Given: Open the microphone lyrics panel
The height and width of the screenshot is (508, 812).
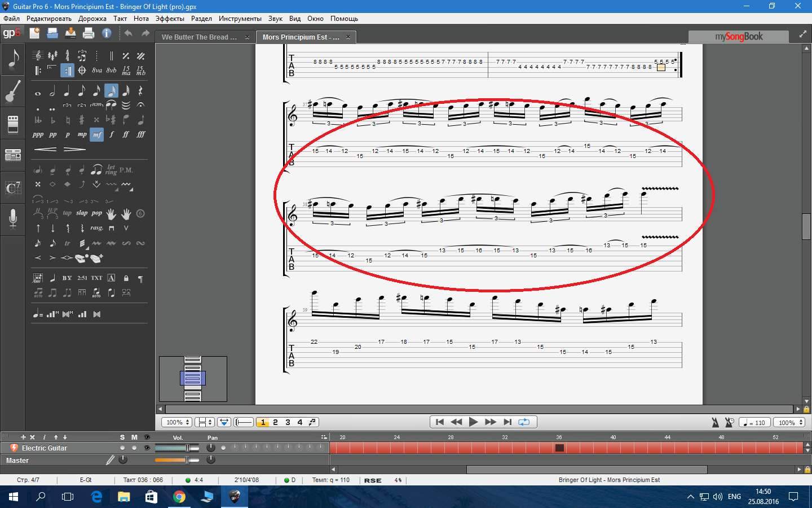Looking at the screenshot, I should (x=13, y=218).
